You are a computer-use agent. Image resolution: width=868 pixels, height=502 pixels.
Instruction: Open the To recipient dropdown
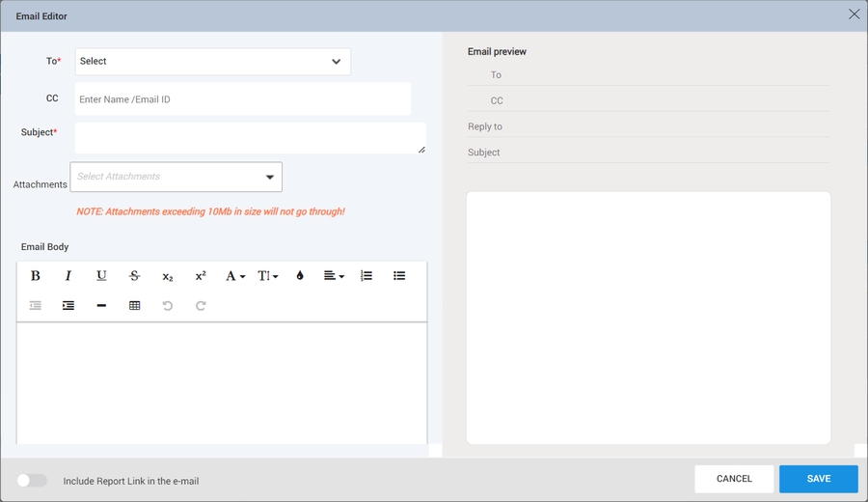[x=213, y=62]
